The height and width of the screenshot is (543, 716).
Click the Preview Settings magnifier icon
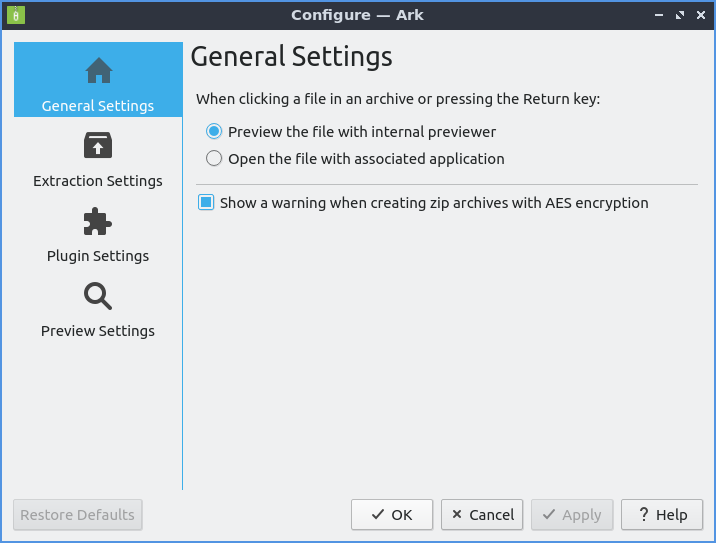(98, 296)
